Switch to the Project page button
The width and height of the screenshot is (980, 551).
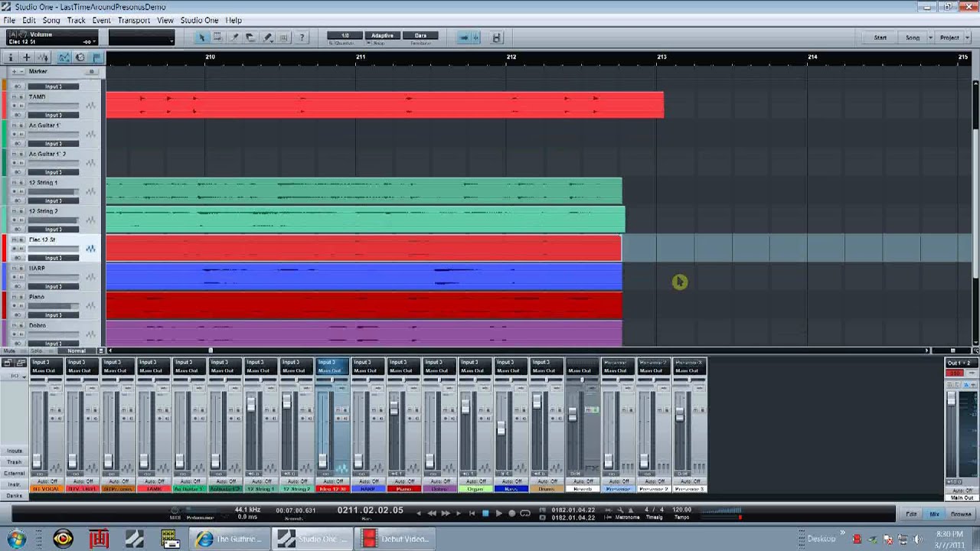click(949, 37)
